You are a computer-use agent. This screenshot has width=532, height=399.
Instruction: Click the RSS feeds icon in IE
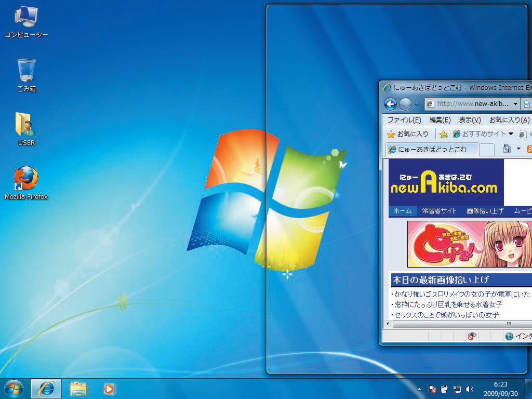click(529, 149)
